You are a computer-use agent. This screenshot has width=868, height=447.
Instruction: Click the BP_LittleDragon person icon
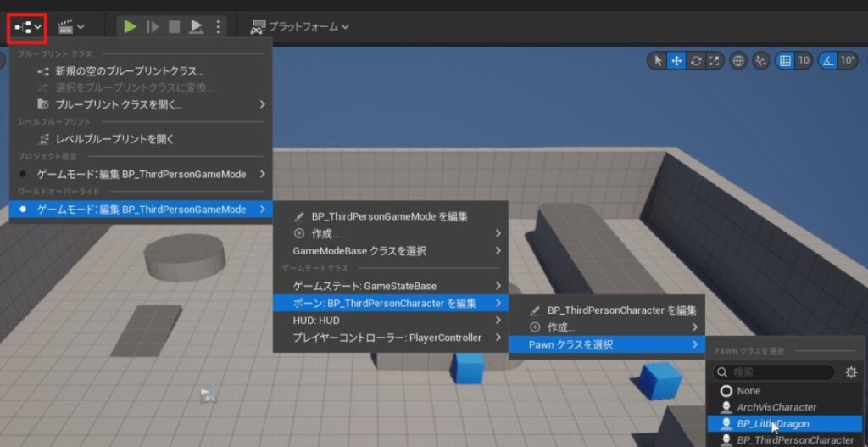click(726, 424)
